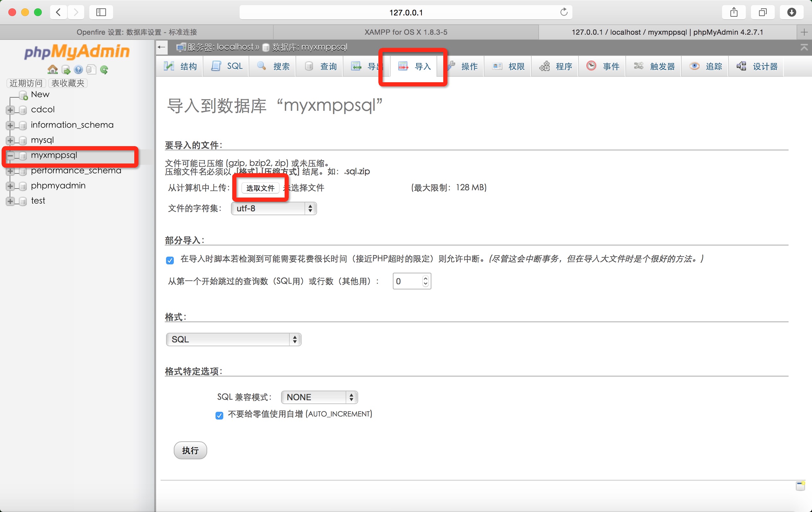Switch to XAMPP for OS X browser tab
The height and width of the screenshot is (512, 812).
406,32
